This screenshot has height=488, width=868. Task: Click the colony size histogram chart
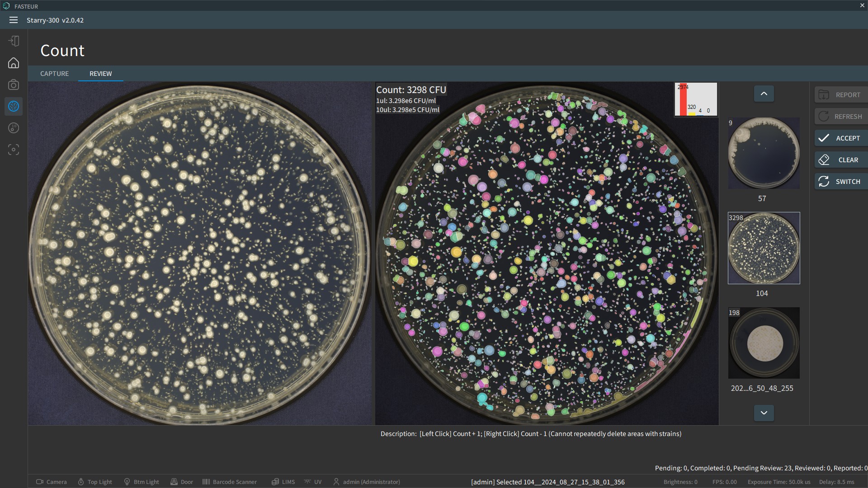(696, 99)
